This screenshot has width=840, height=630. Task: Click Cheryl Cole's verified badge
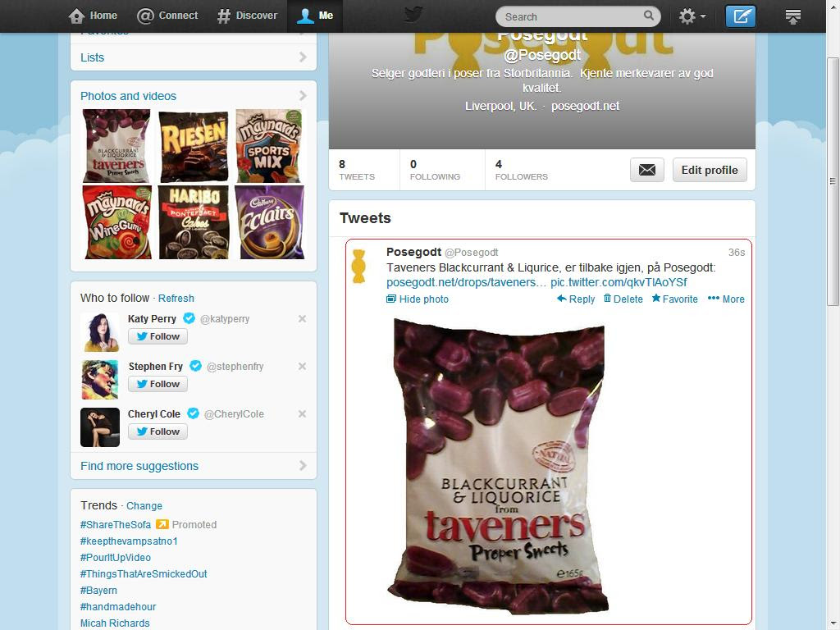(x=194, y=413)
